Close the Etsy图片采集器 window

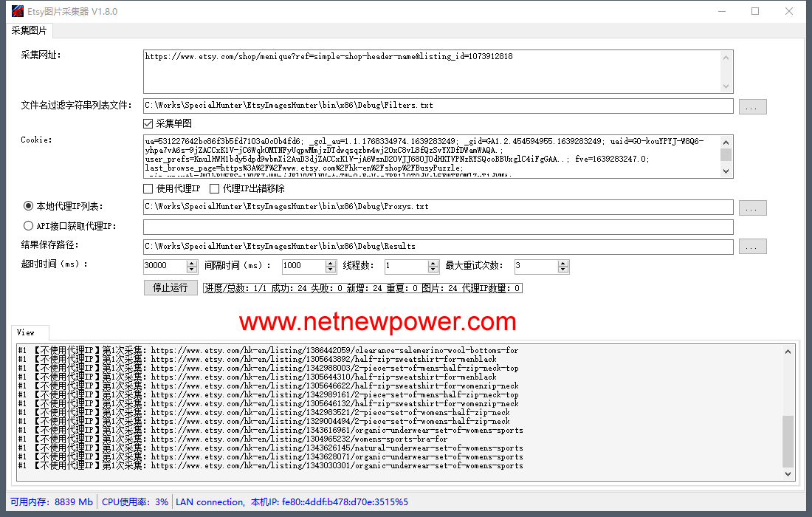[x=788, y=11]
